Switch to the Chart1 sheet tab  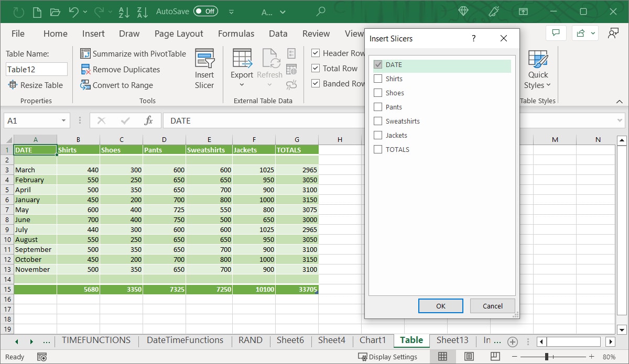(x=372, y=340)
